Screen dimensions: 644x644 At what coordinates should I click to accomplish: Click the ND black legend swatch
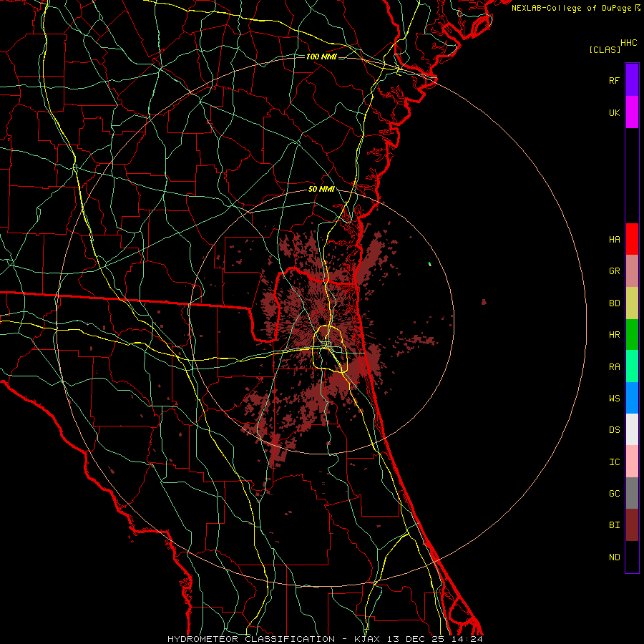[632, 557]
